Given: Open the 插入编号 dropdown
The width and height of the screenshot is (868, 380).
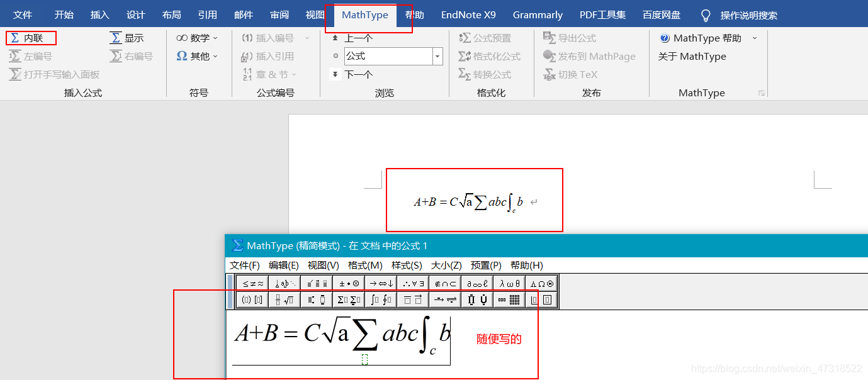Looking at the screenshot, I should (x=276, y=38).
